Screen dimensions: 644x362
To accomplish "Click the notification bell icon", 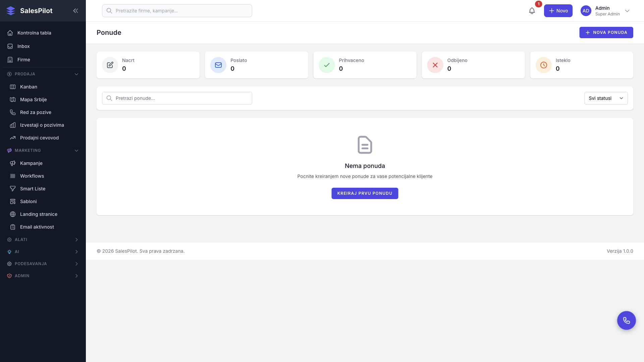I will (532, 11).
